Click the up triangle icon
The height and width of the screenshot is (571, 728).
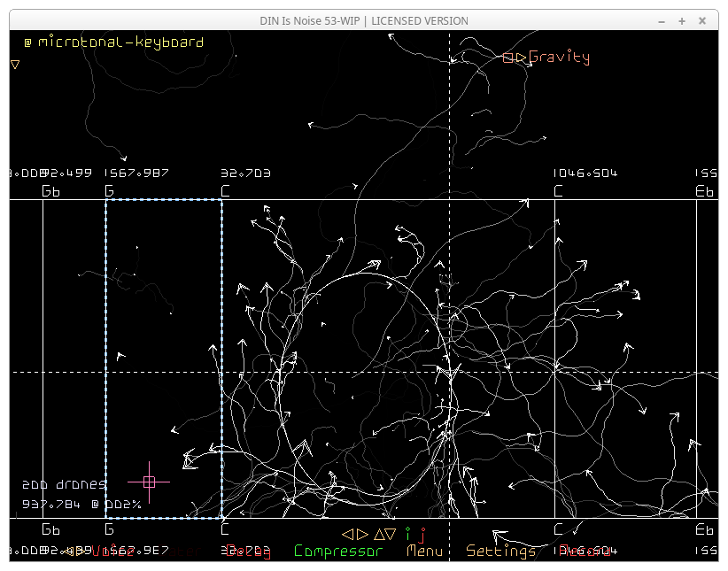pyautogui.click(x=379, y=534)
